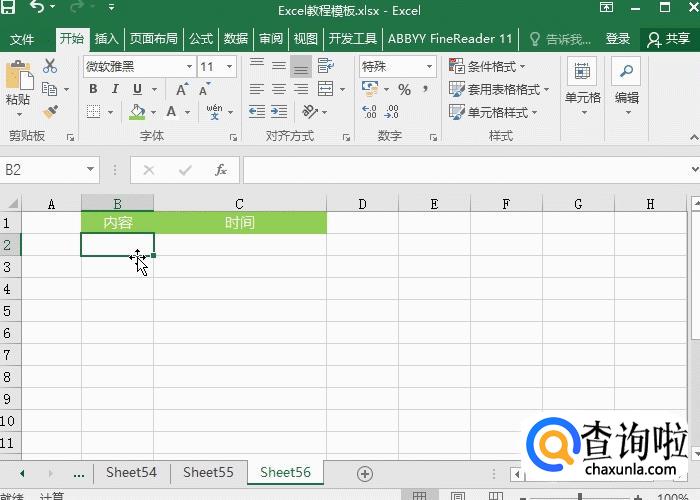The width and height of the screenshot is (700, 500).
Task: Click Increase Decimal icon
Action: click(370, 112)
